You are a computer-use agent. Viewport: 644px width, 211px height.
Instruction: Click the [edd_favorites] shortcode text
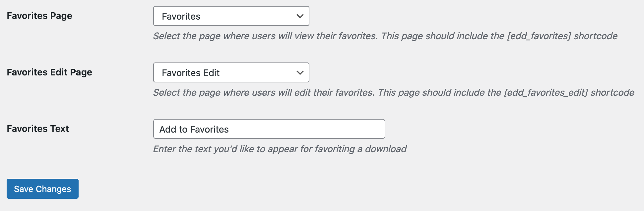539,36
